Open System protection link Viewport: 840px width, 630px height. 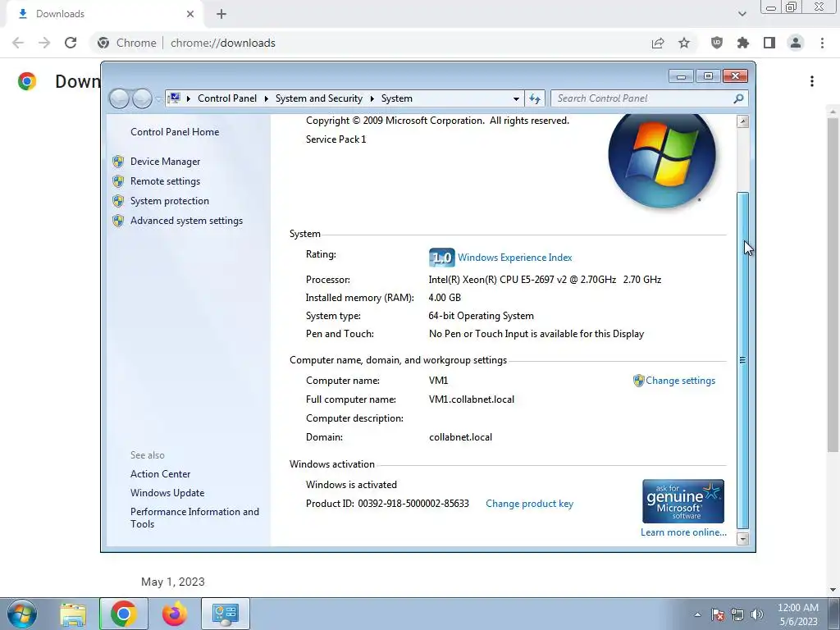[169, 201]
